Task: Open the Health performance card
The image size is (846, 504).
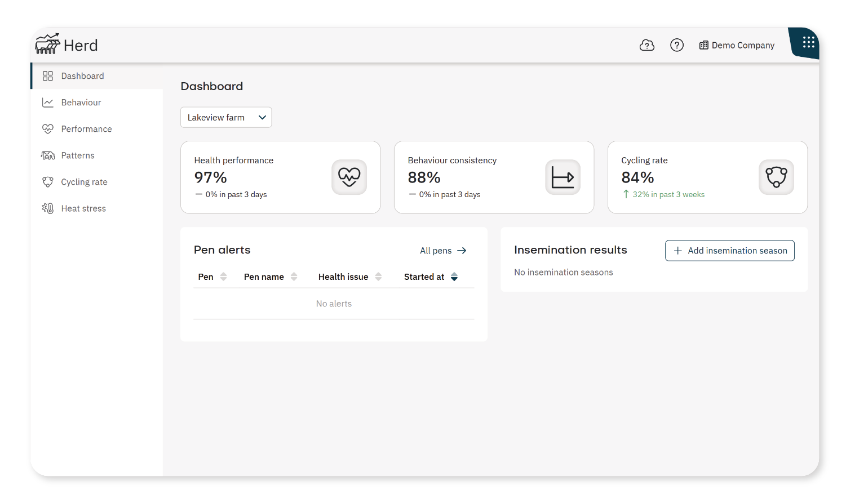Action: pos(281,177)
